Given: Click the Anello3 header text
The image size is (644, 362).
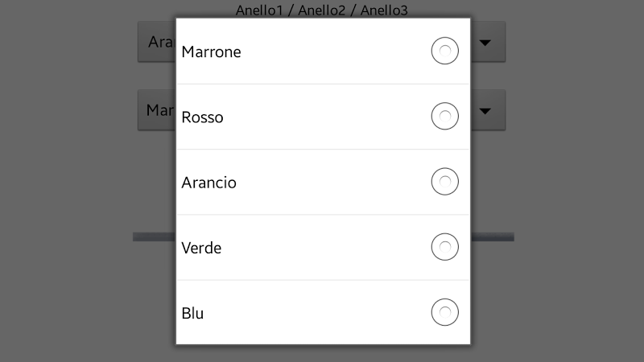Looking at the screenshot, I should pos(384,10).
